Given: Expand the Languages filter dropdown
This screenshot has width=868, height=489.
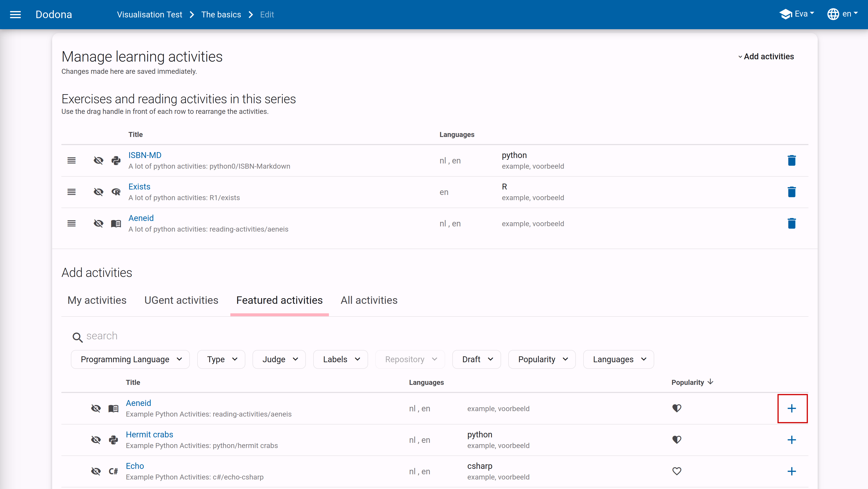Looking at the screenshot, I should 619,359.
